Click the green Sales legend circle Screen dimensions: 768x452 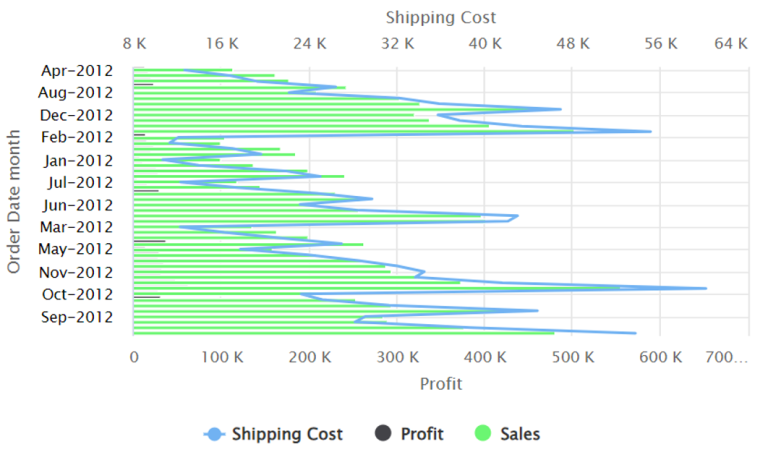[x=483, y=433]
